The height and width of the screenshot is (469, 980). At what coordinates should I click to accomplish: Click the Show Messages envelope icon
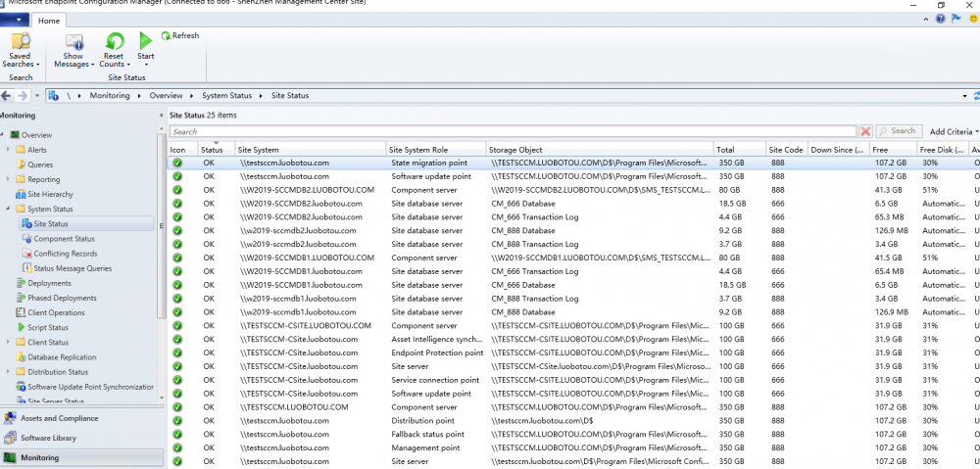pos(73,42)
